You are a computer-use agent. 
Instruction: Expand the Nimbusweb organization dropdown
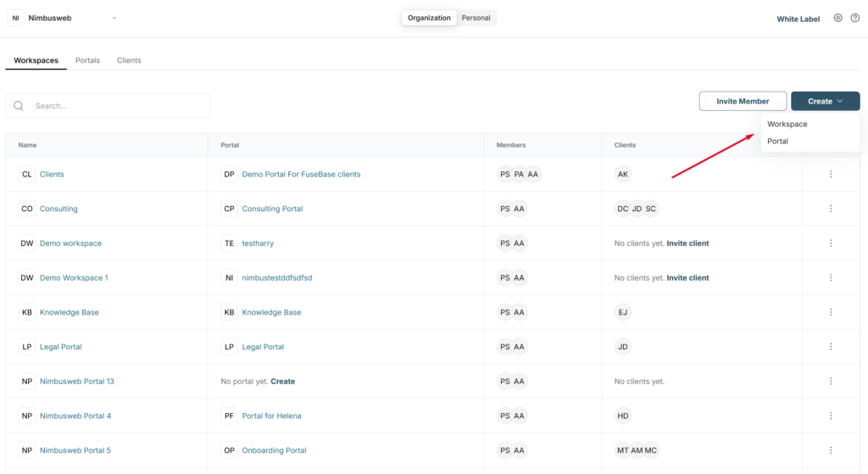(114, 19)
